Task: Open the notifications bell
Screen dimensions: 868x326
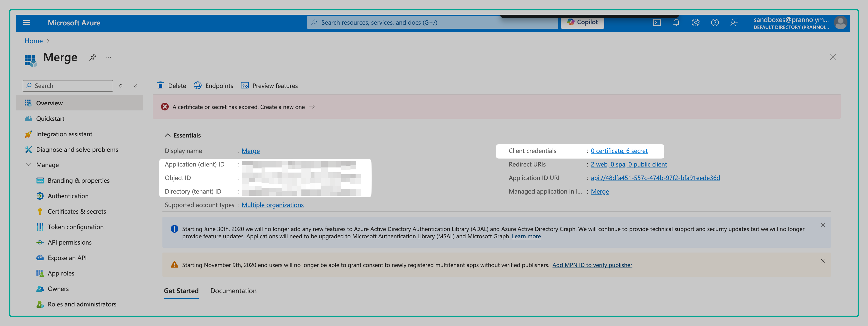Action: [x=676, y=22]
